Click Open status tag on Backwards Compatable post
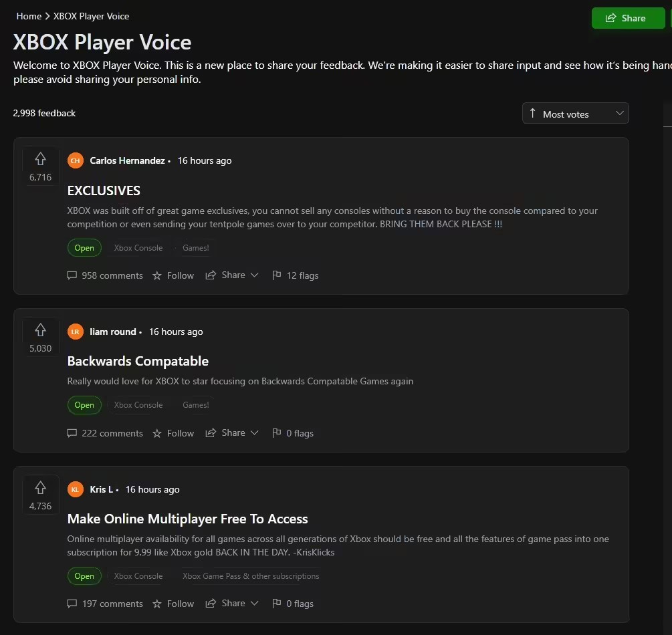The height and width of the screenshot is (635, 672). (84, 405)
